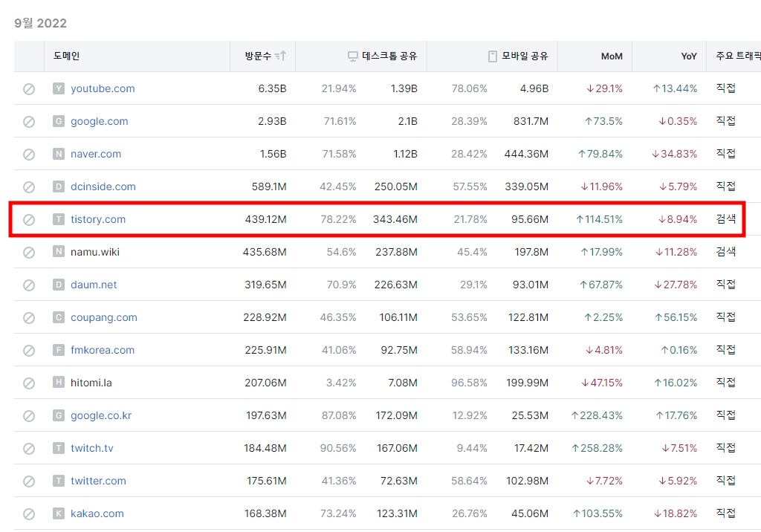Open the dcinside.com domain link
The width and height of the screenshot is (761, 532).
[103, 186]
